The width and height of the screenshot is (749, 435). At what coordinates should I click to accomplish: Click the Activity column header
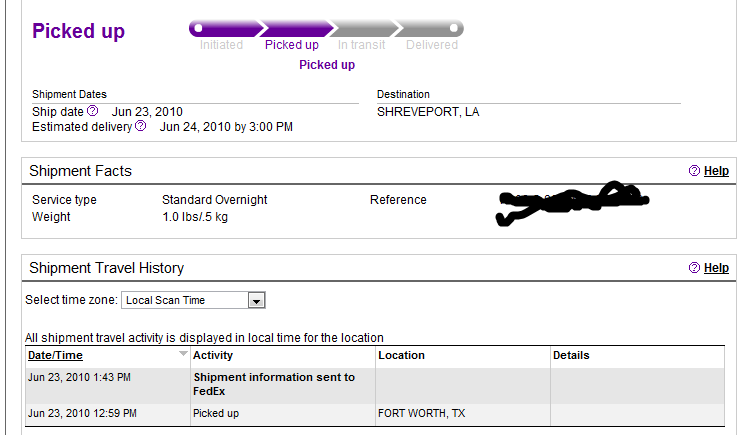pos(213,355)
